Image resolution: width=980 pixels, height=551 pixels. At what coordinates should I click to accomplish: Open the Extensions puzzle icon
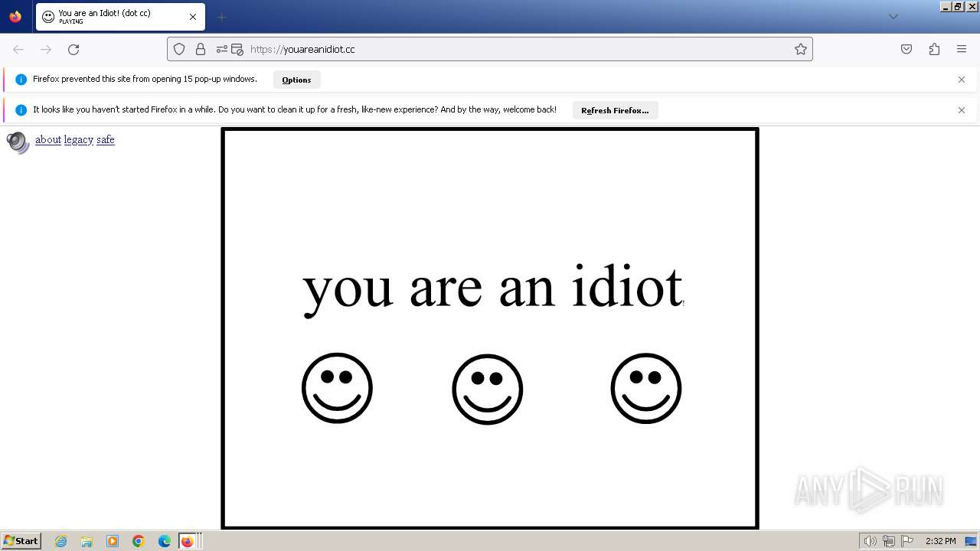coord(934,49)
